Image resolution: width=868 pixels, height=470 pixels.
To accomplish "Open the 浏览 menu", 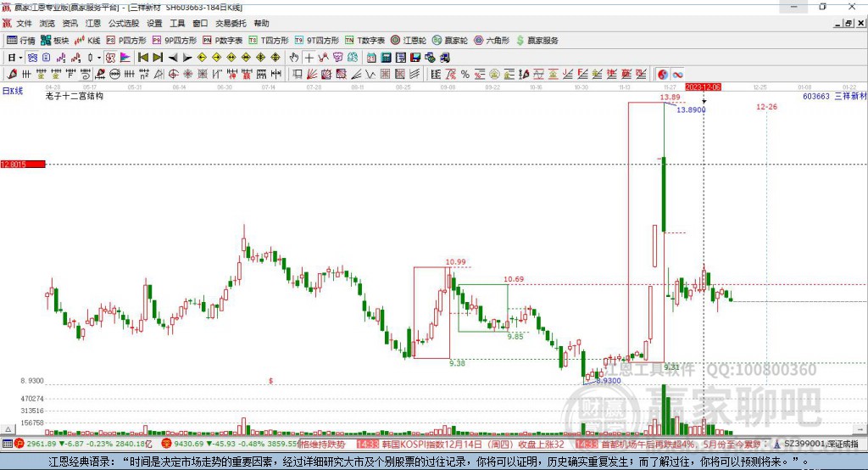I will [x=47, y=23].
